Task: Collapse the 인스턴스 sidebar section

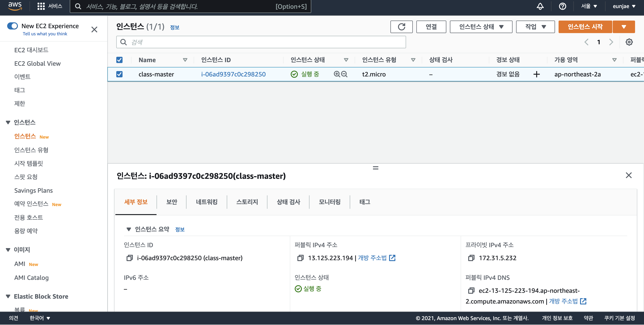Action: (8, 122)
